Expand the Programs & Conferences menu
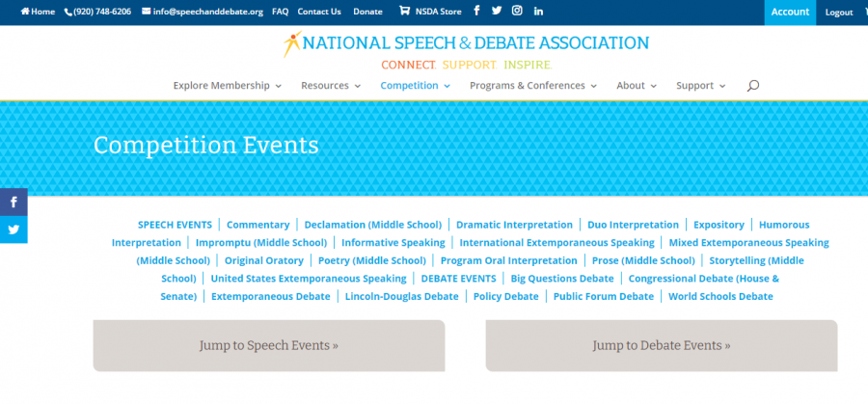Screen dimensions: 868x404 [x=533, y=85]
